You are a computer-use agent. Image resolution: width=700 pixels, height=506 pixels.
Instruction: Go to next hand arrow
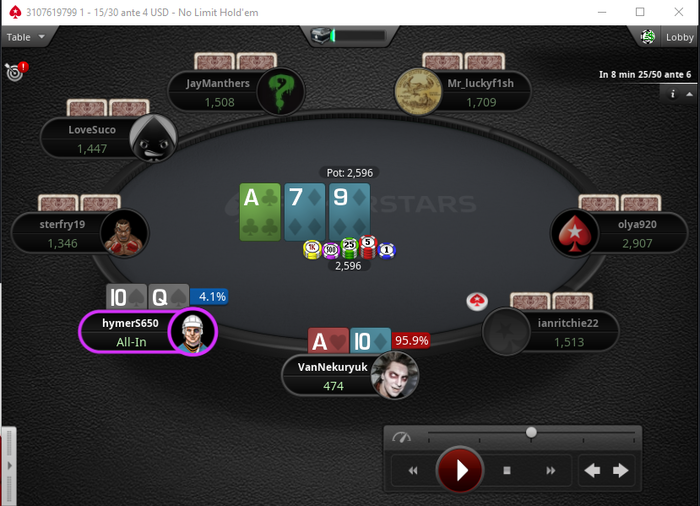tap(621, 470)
